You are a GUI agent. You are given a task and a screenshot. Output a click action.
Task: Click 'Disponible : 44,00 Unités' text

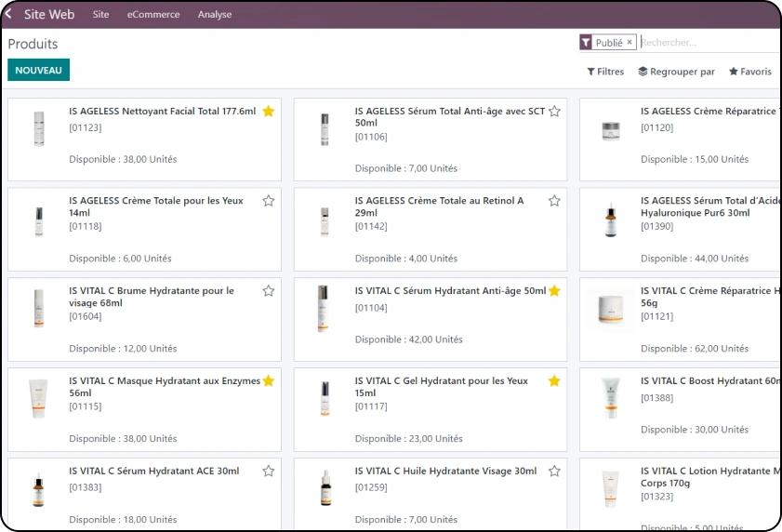tap(695, 259)
